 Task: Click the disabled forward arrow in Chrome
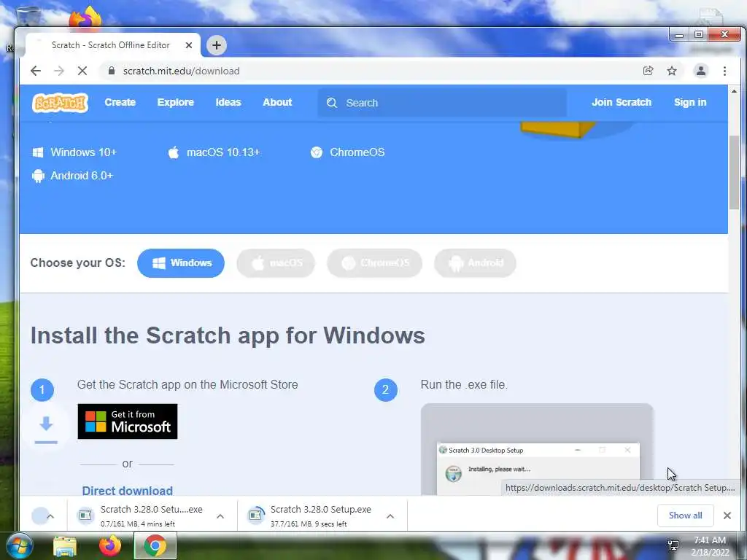click(x=58, y=71)
